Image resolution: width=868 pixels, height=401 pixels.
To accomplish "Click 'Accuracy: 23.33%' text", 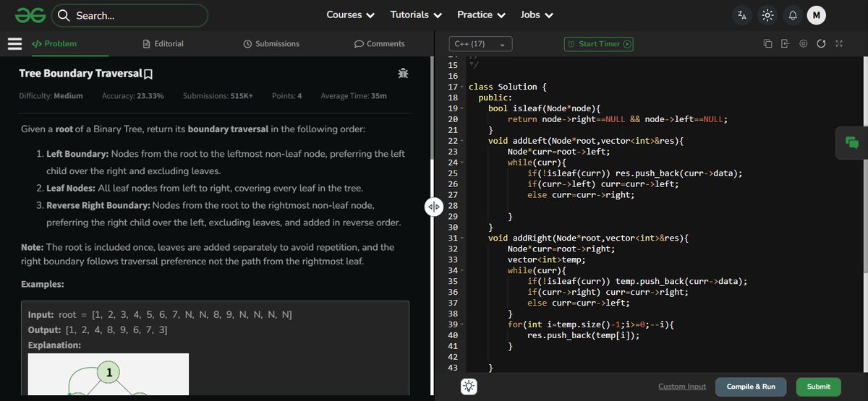I will pyautogui.click(x=133, y=95).
